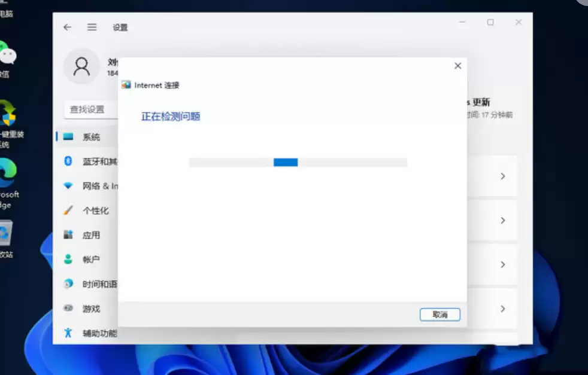The image size is (588, 375).
Task: Open 辅助功能 accessibility settings
Action: (x=90, y=333)
